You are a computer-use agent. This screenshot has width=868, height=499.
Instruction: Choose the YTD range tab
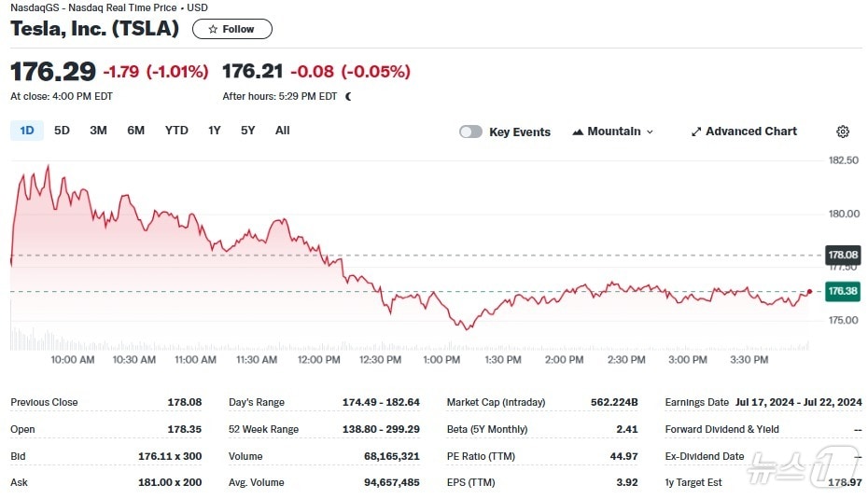[176, 131]
